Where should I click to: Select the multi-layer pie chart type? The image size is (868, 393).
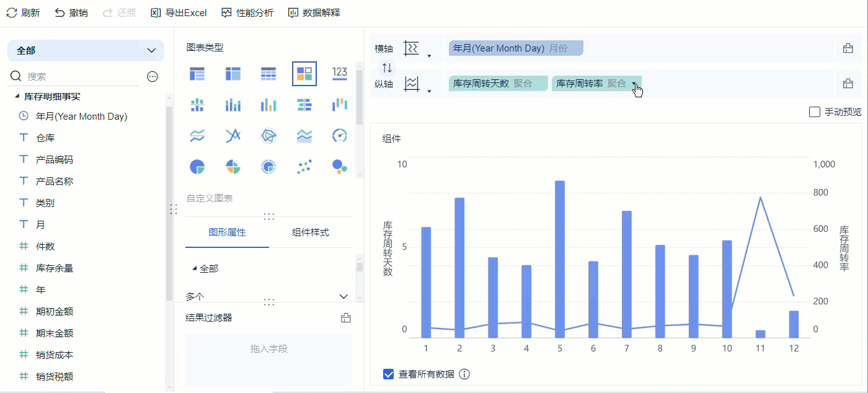[268, 167]
